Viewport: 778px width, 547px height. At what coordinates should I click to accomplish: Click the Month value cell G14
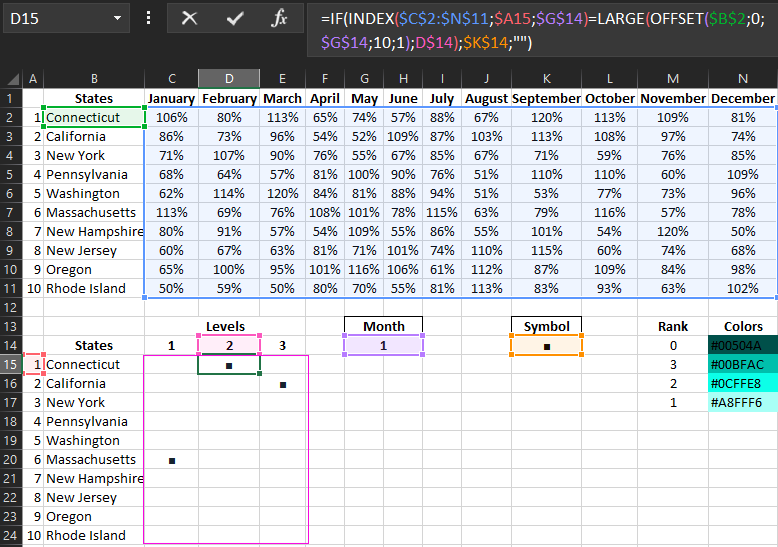coord(383,345)
